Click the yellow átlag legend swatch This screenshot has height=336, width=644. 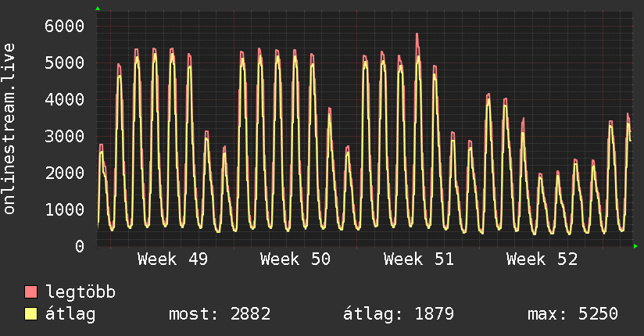31,314
